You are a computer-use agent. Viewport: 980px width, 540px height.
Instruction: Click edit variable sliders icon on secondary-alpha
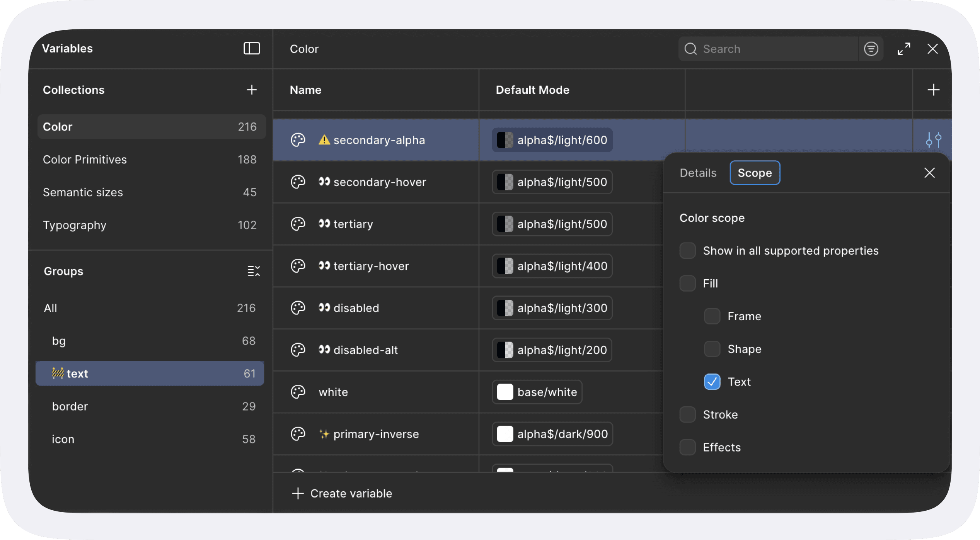pyautogui.click(x=933, y=140)
